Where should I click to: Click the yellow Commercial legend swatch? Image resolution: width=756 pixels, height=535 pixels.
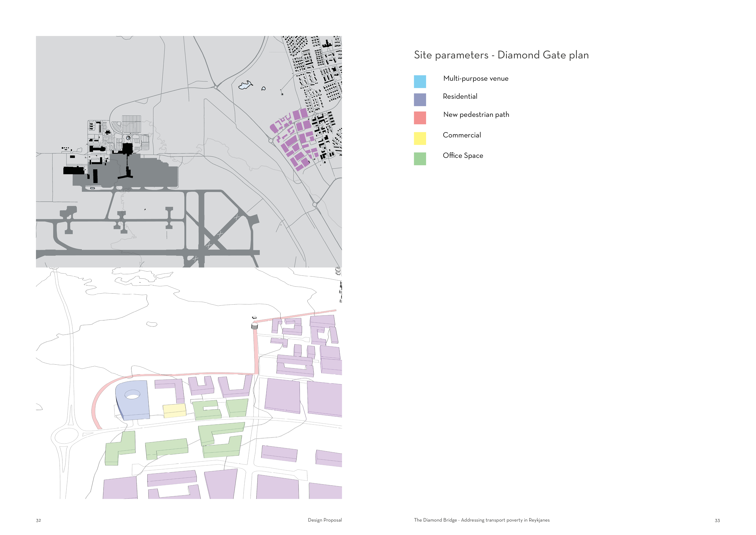tap(420, 138)
